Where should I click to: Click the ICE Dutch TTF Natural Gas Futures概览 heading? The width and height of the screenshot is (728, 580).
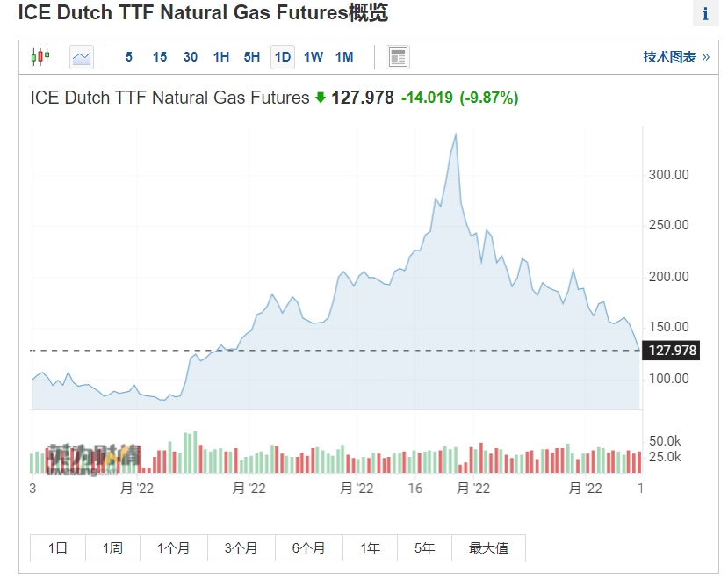coord(203,13)
